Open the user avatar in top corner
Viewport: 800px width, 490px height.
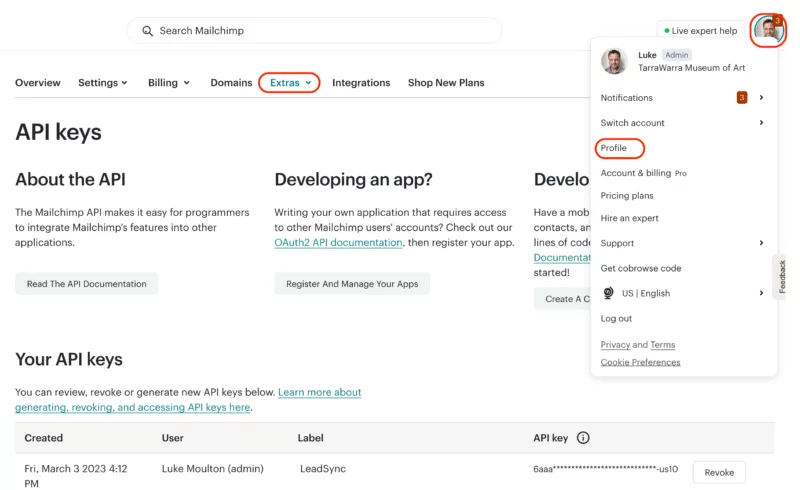tap(767, 29)
